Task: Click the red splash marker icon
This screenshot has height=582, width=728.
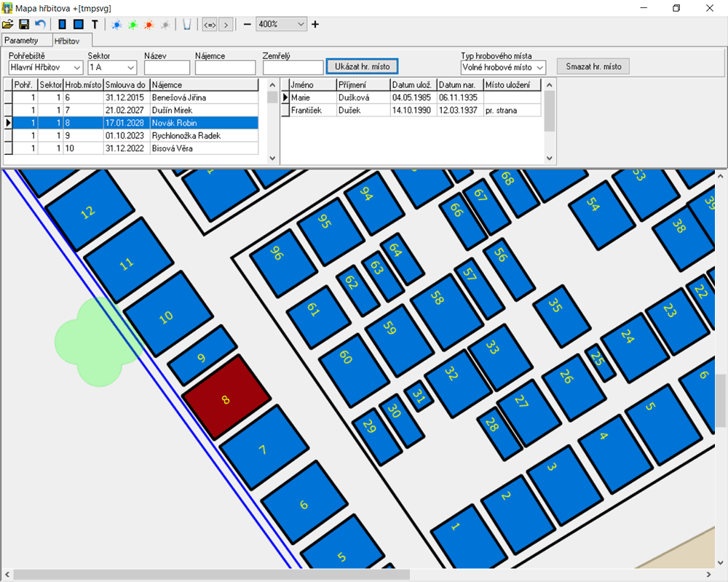Action: [149, 24]
